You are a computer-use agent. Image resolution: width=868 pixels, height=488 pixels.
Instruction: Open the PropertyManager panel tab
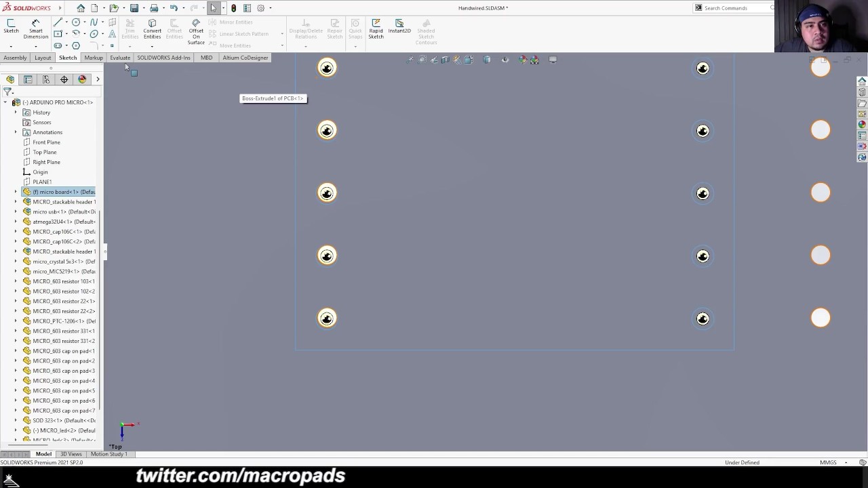[x=28, y=79]
